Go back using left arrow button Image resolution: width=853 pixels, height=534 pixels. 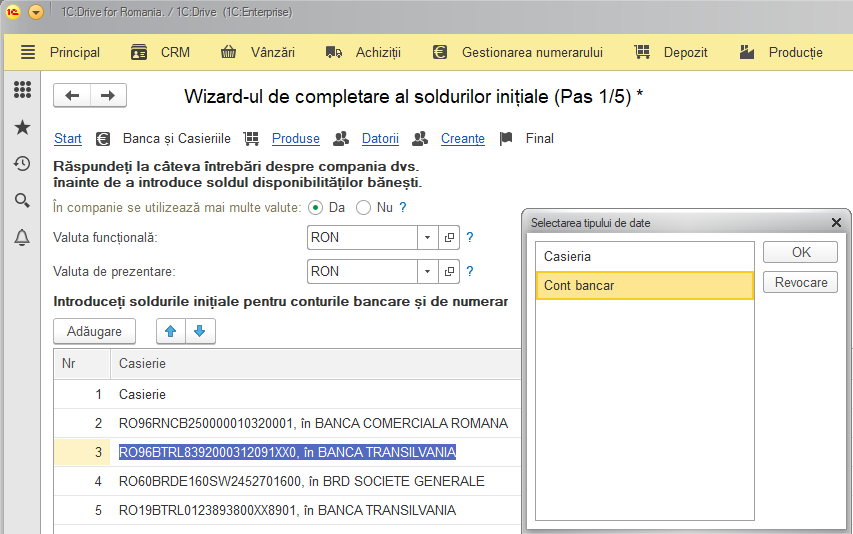[72, 96]
